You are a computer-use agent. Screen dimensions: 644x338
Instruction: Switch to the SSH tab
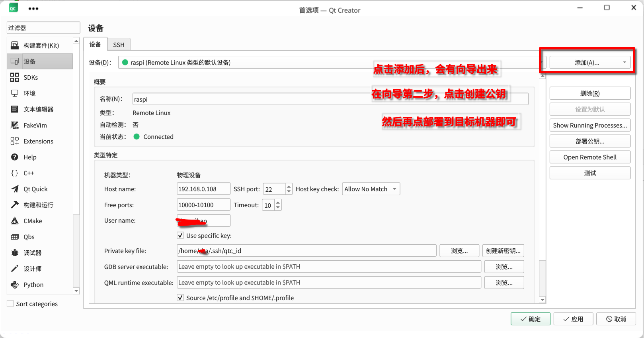click(119, 45)
